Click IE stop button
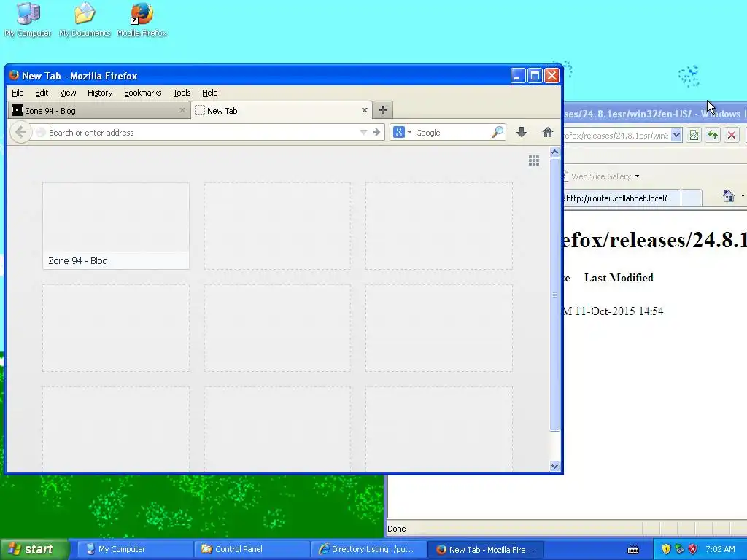 (732, 135)
